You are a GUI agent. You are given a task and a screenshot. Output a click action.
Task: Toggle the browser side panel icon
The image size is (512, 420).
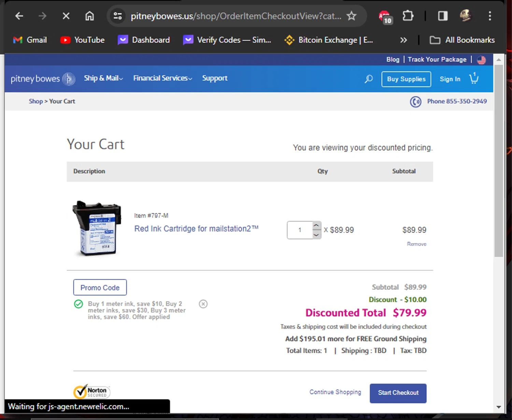pyautogui.click(x=443, y=16)
